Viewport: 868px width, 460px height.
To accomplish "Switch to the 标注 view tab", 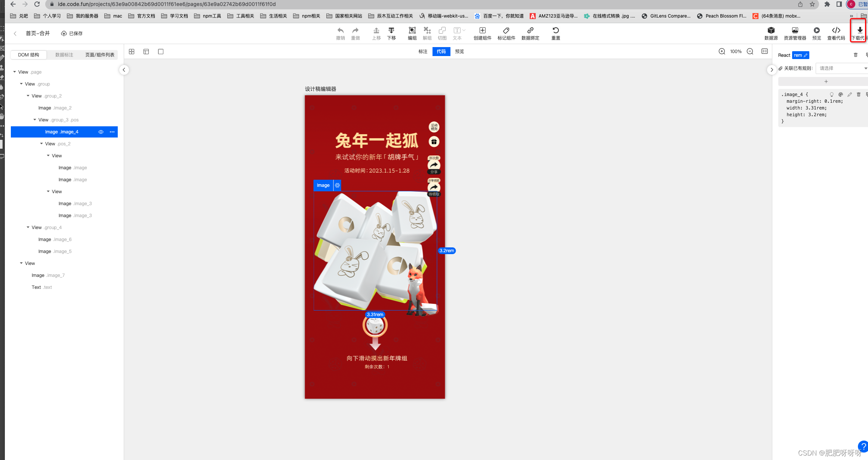I will pyautogui.click(x=423, y=52).
